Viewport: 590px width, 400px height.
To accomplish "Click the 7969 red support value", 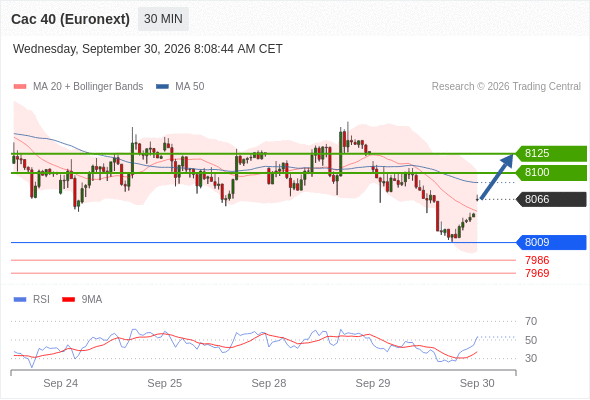I will pyautogui.click(x=537, y=273).
